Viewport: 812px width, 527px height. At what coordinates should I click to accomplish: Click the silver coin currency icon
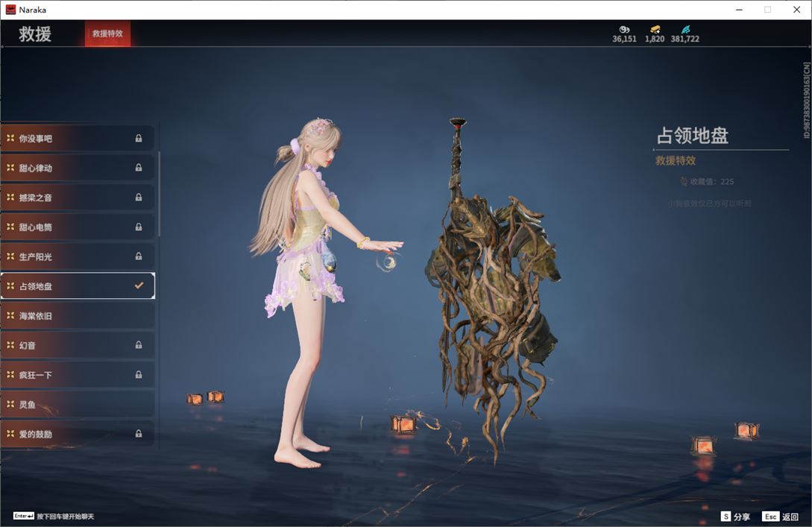624,30
